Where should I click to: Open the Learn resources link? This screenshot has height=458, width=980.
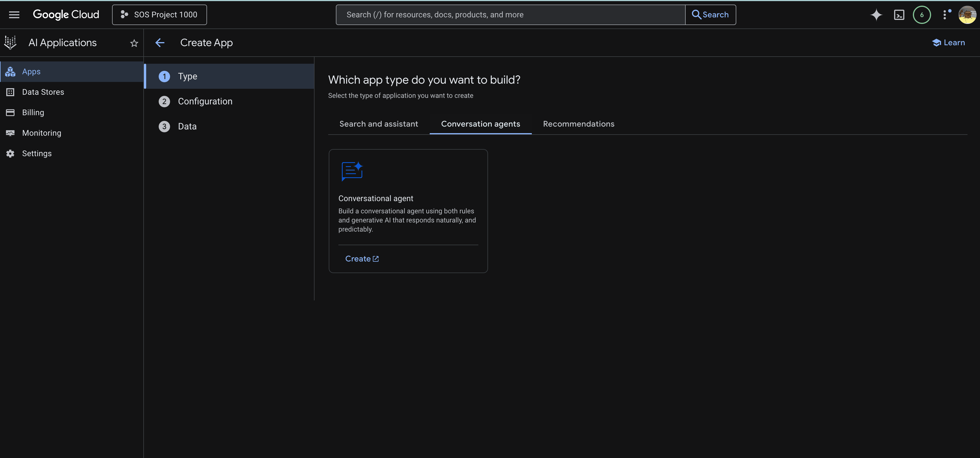coord(949,43)
